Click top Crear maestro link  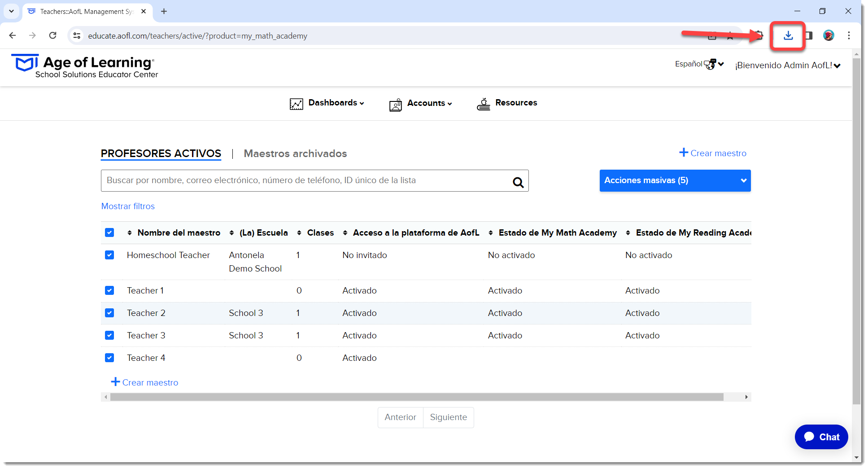(x=713, y=153)
